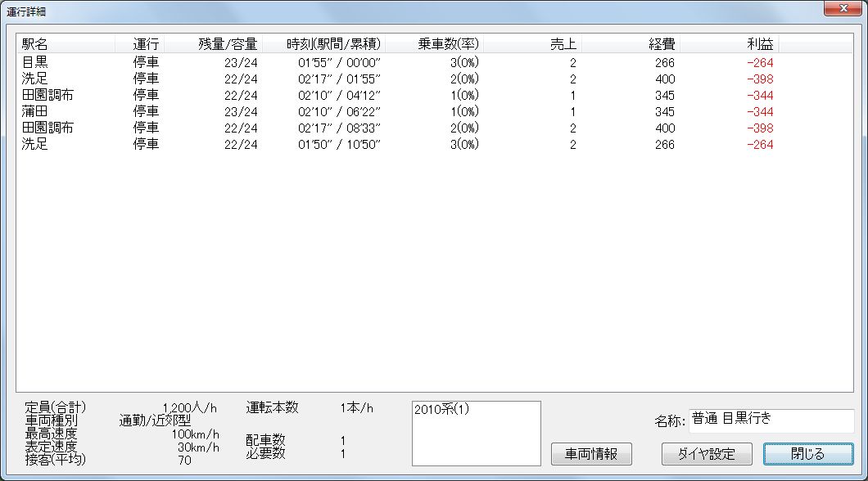Focus the 名称 input field
868x481 pixels.
(771, 420)
